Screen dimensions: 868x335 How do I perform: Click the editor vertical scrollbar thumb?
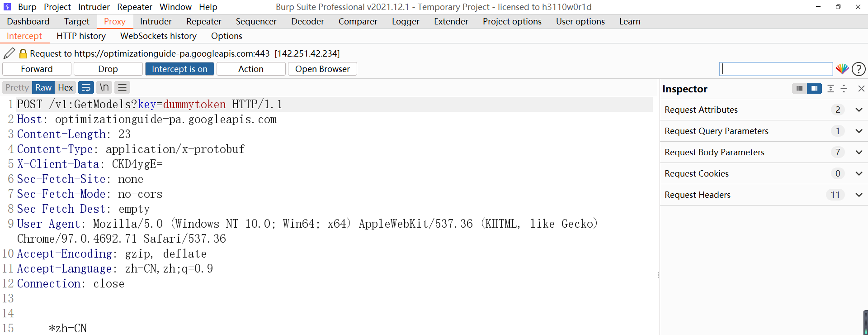[x=865, y=322]
